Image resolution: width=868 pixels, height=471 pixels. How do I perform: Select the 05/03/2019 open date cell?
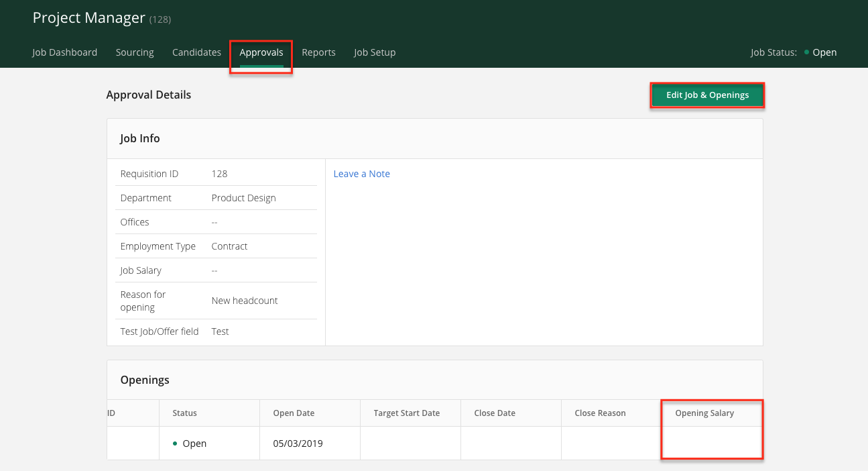click(x=298, y=443)
